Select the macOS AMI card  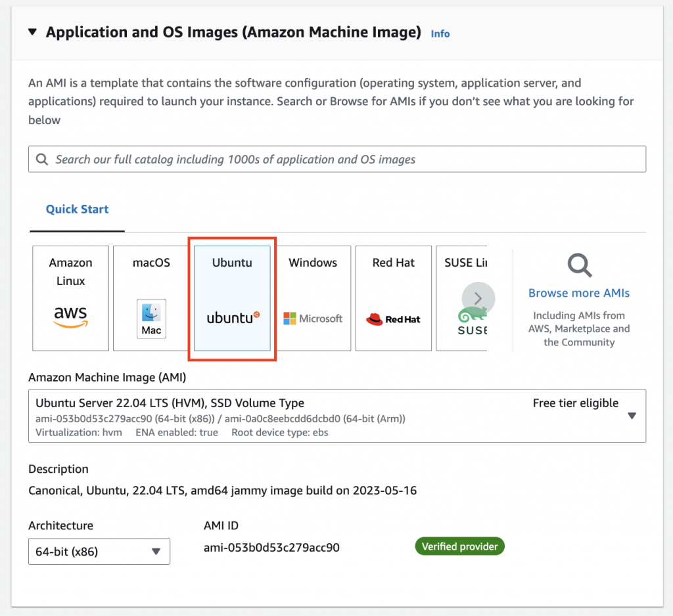click(151, 298)
